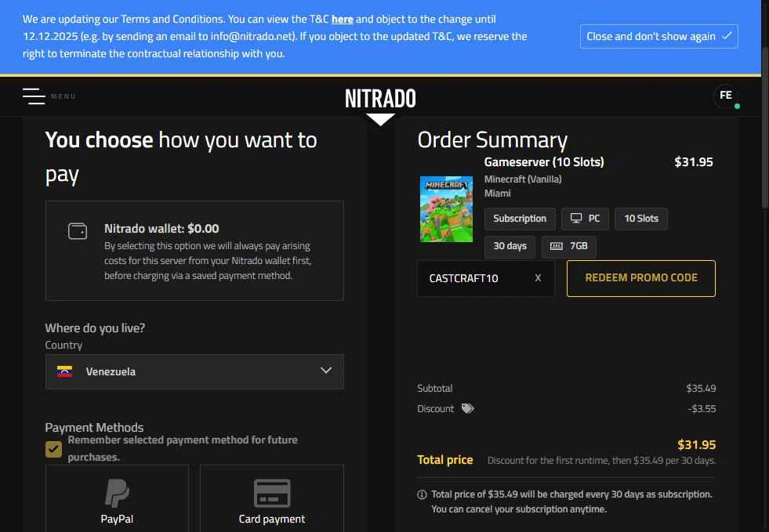Click the Miami location text
Image resolution: width=769 pixels, height=532 pixels.
click(497, 194)
